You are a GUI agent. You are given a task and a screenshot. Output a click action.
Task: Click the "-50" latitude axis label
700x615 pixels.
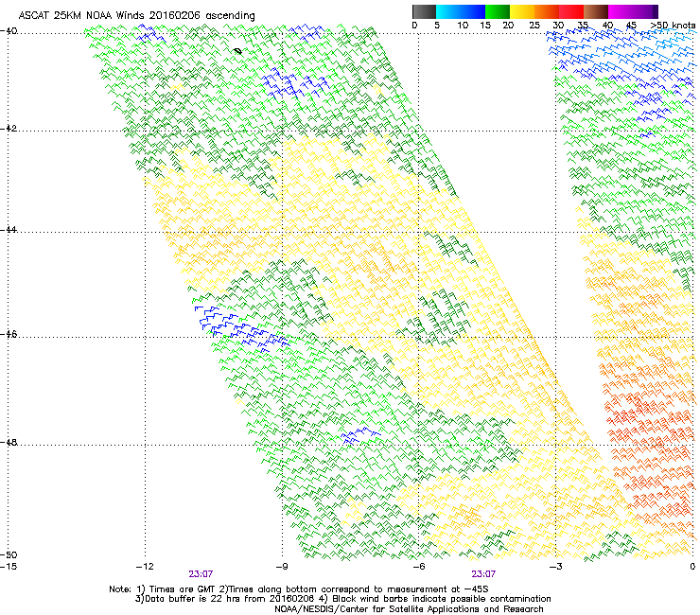pyautogui.click(x=9, y=555)
